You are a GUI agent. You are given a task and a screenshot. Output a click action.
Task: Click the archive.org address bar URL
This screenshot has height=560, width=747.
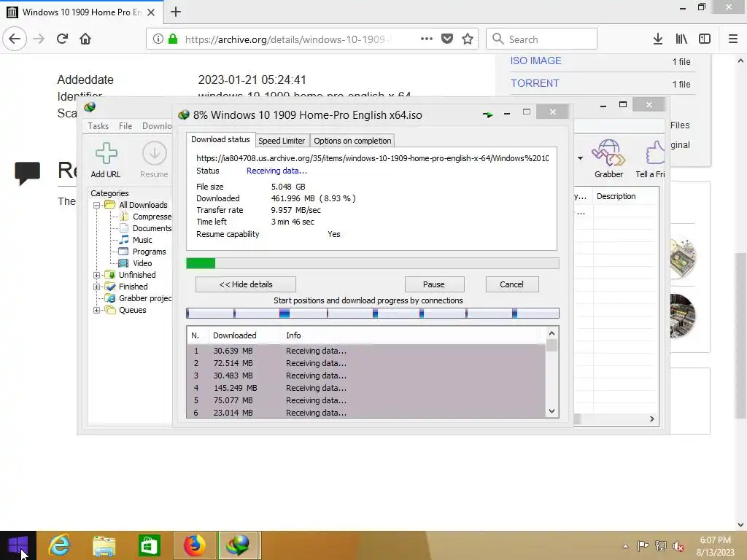click(x=287, y=39)
